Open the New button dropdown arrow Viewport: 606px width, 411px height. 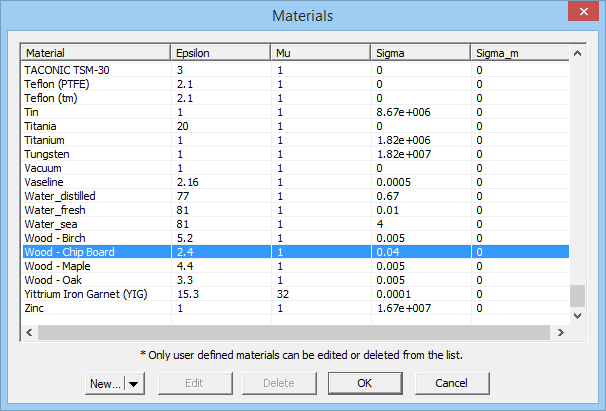(135, 383)
